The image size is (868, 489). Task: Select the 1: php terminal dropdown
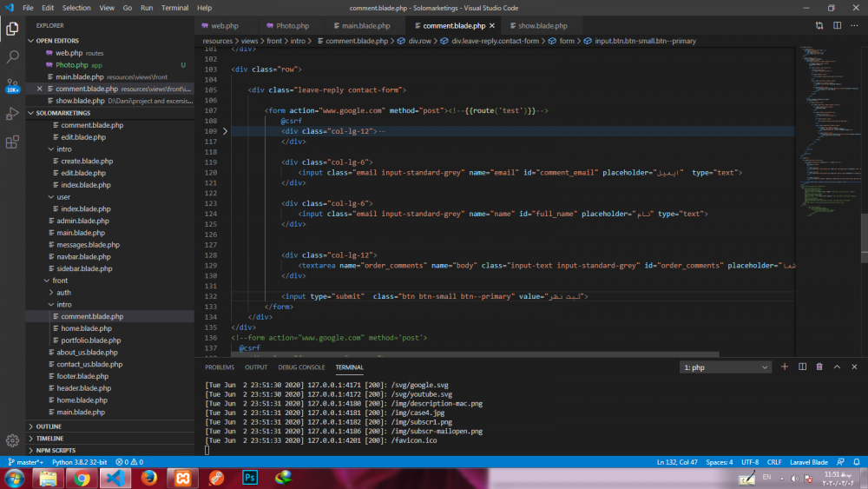[726, 367]
